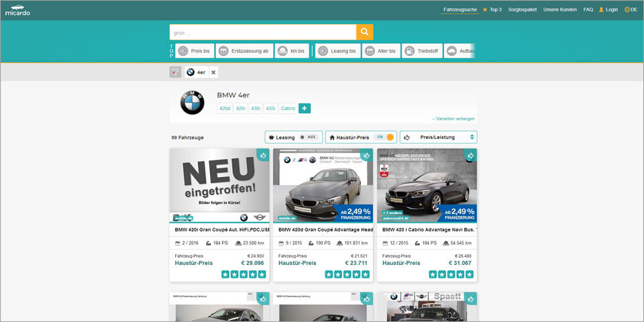Click the orange search magnifier button

(365, 32)
